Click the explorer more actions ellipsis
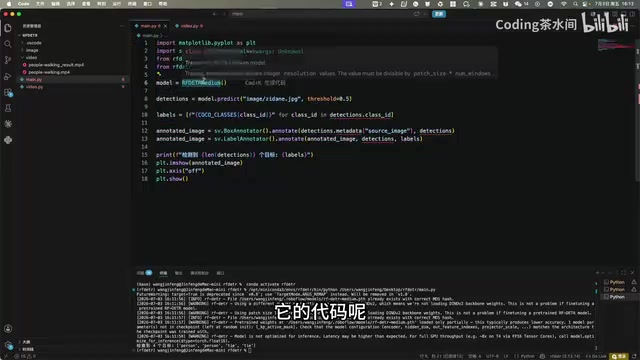The width and height of the screenshot is (640, 360). (x=122, y=26)
